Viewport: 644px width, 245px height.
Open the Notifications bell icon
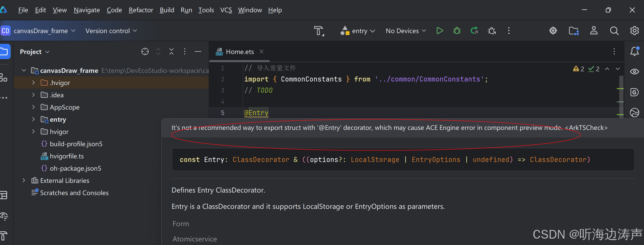click(x=635, y=51)
